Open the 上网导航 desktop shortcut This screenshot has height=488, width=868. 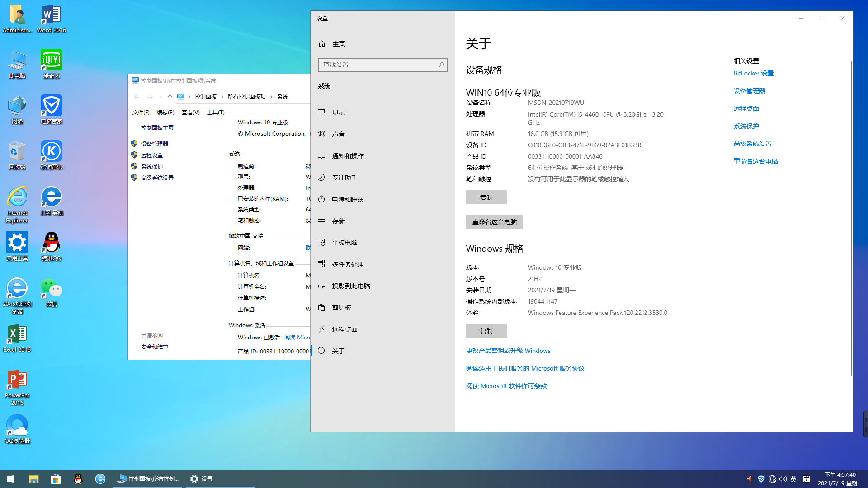click(51, 201)
